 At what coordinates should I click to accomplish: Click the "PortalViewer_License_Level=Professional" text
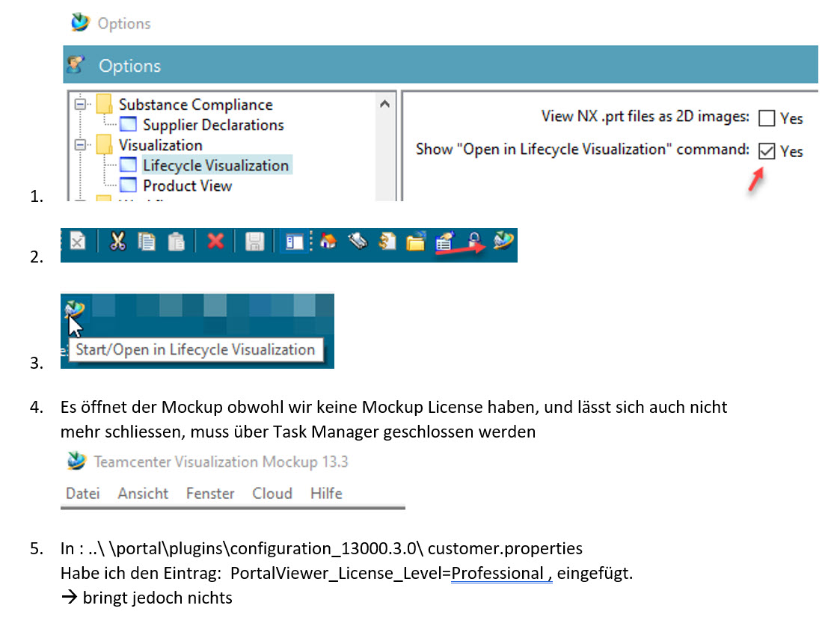point(387,573)
